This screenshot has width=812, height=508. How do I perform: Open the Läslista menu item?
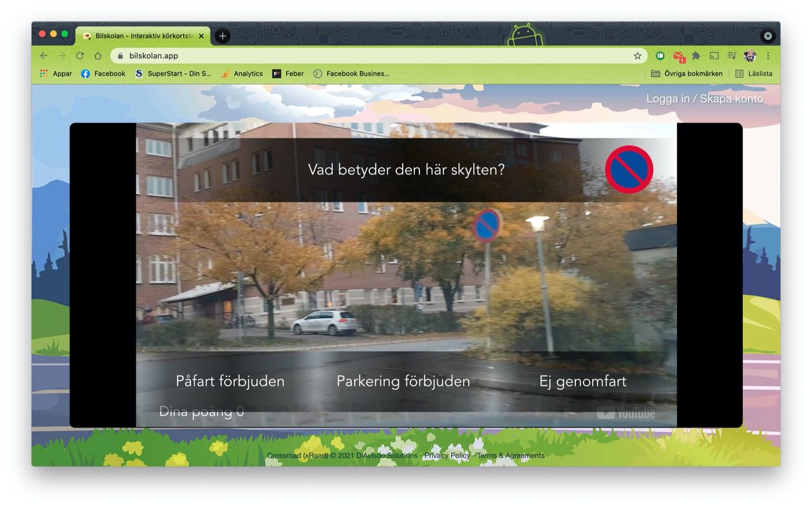pyautogui.click(x=755, y=74)
